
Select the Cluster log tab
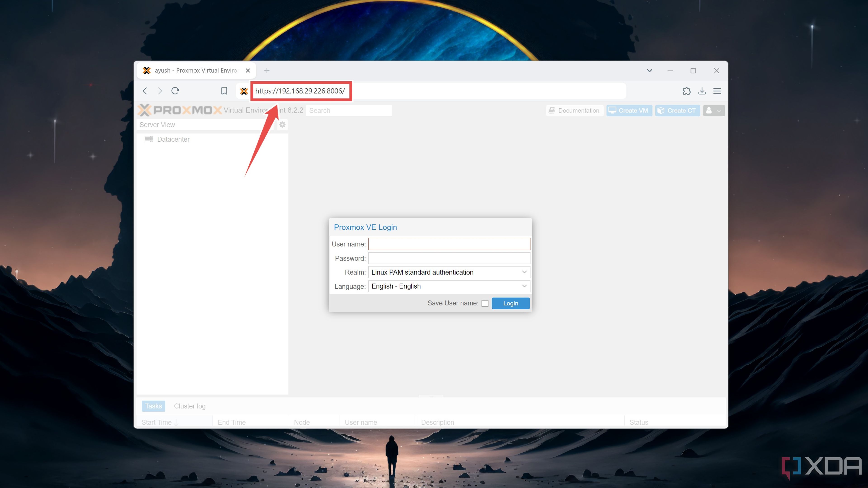190,406
